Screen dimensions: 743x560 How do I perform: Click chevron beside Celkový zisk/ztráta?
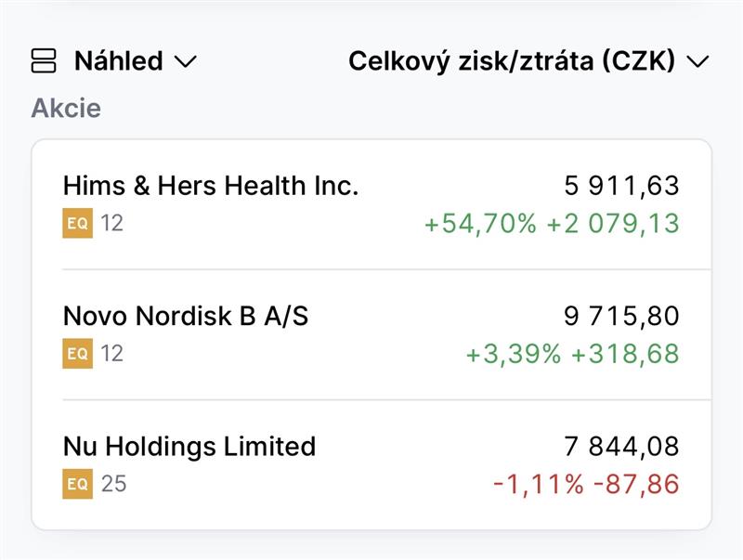pos(697,62)
